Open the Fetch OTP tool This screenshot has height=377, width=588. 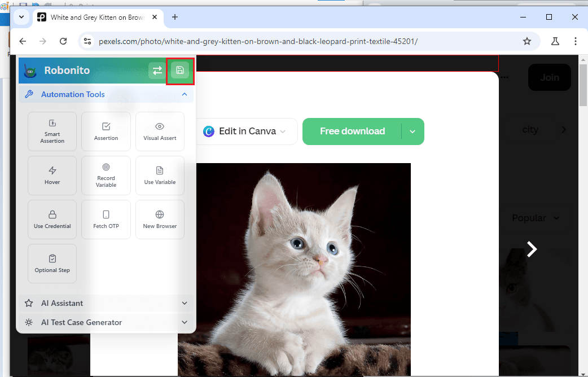click(x=106, y=220)
